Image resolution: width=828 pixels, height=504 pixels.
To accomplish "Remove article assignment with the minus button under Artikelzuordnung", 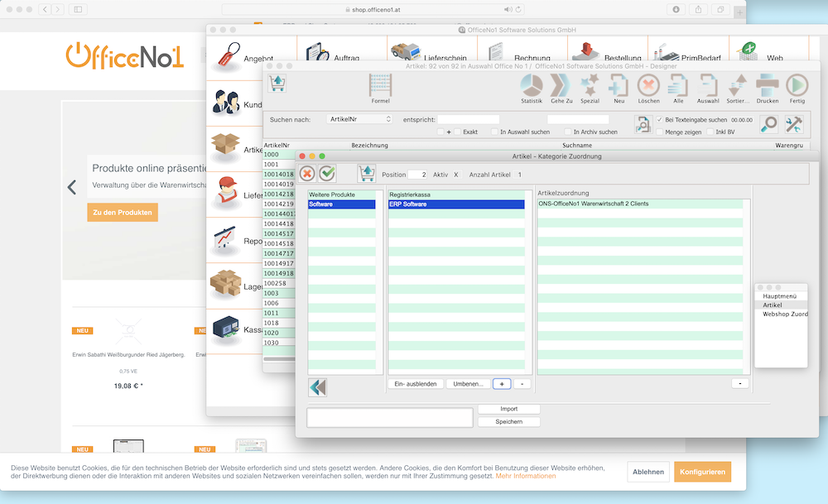I will pos(739,383).
